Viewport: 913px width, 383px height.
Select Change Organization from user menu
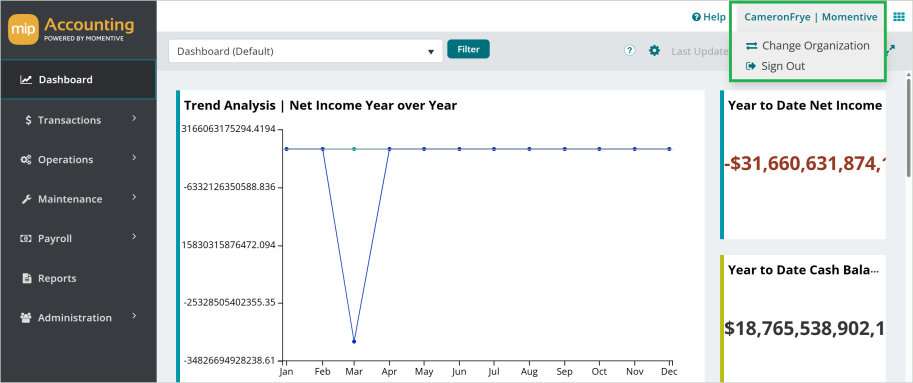coord(808,45)
